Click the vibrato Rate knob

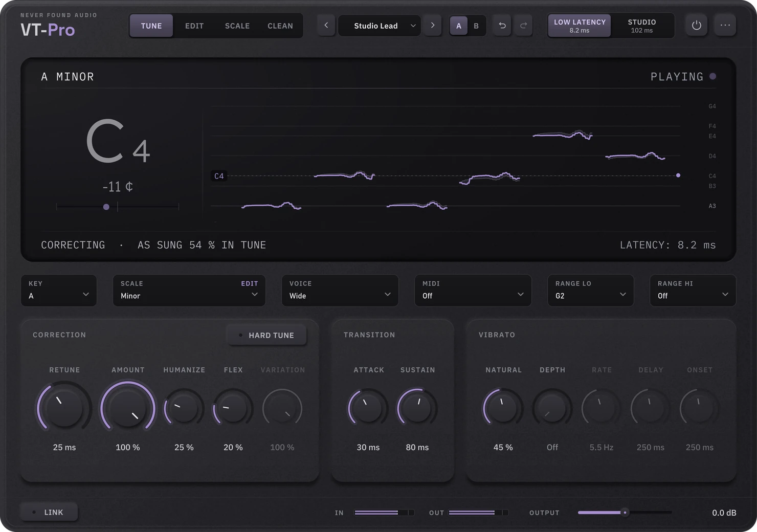[602, 408]
